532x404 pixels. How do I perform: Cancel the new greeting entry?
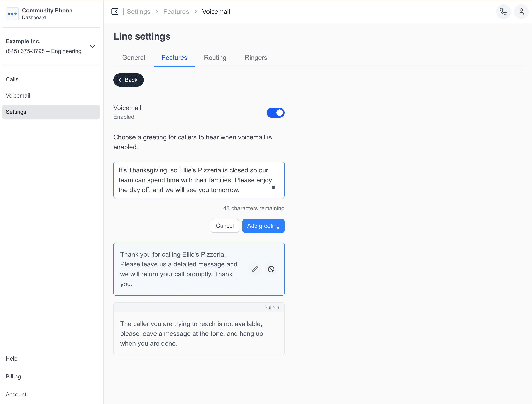225,226
